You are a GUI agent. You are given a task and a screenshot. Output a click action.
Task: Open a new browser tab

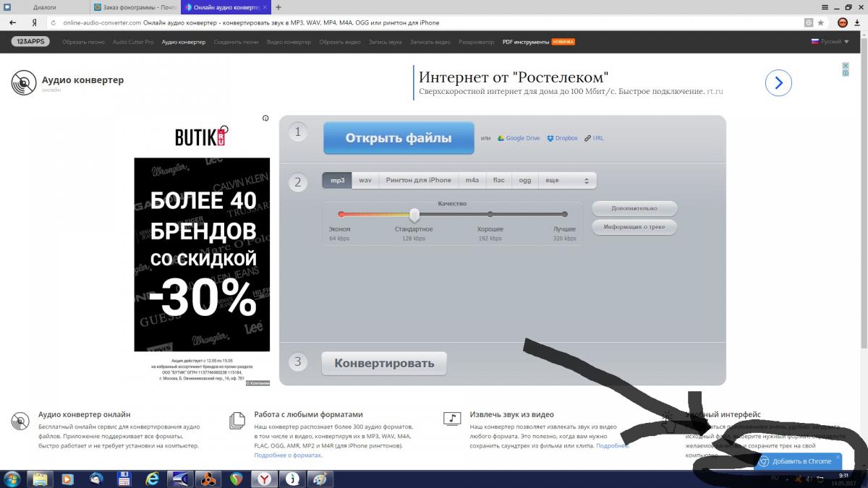[x=278, y=7]
